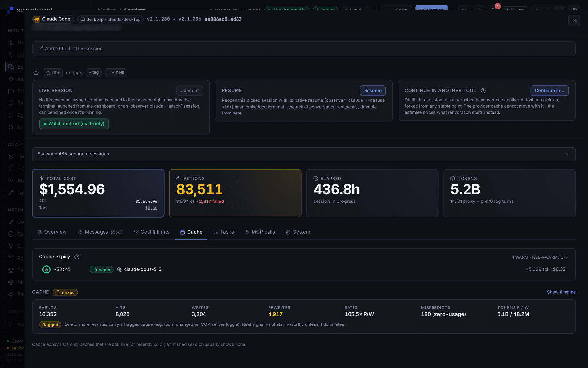Click the Ratio value 105.5× R/W
Screen dimensions: 588x368
pos(359,314)
